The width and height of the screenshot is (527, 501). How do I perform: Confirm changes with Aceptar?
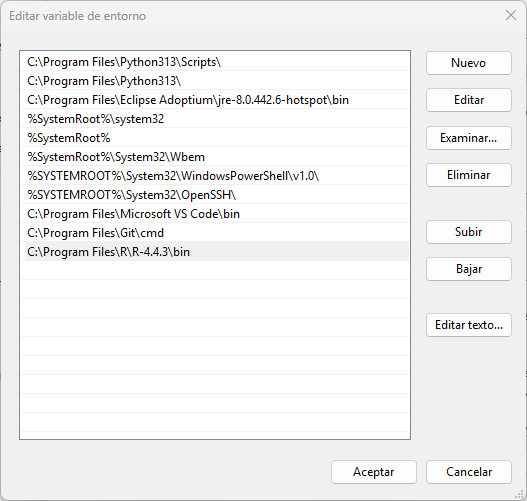(x=374, y=472)
